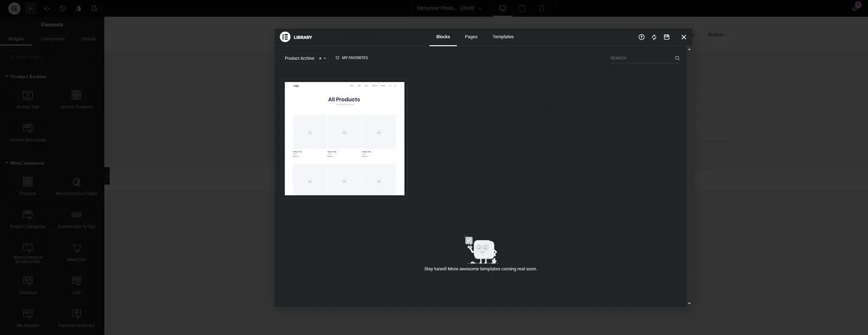Select the Custom Add To Cart widget

[76, 219]
